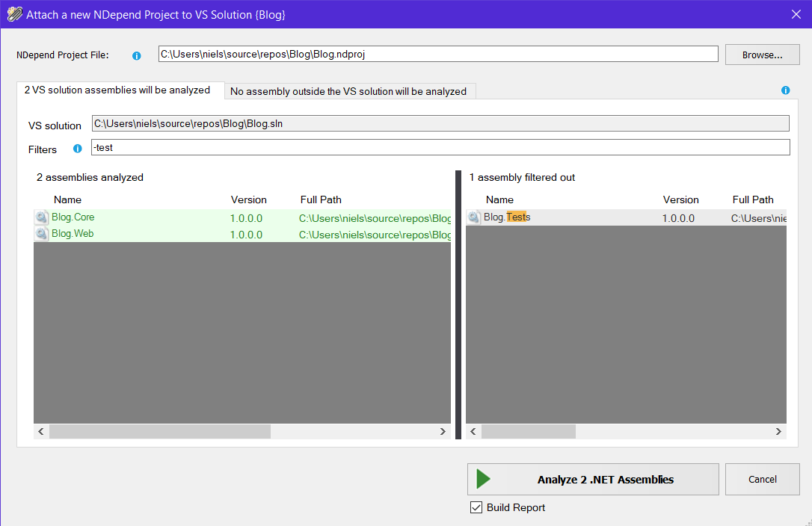The height and width of the screenshot is (526, 812).
Task: Click the full path of Blog.Core
Action: coord(375,218)
